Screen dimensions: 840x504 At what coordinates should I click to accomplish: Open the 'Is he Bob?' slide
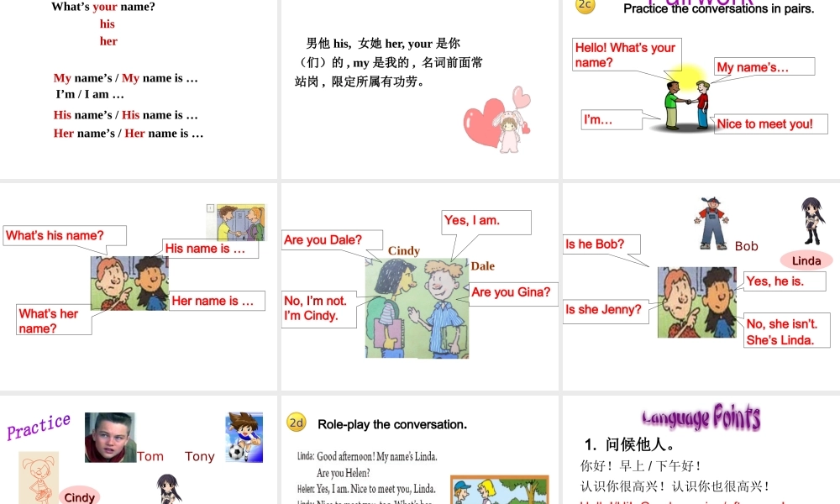point(701,286)
